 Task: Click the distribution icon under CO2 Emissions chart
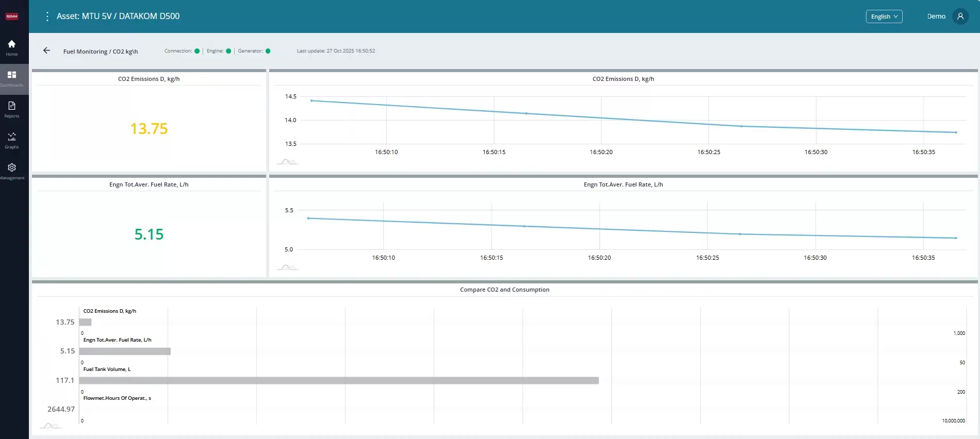tap(287, 162)
